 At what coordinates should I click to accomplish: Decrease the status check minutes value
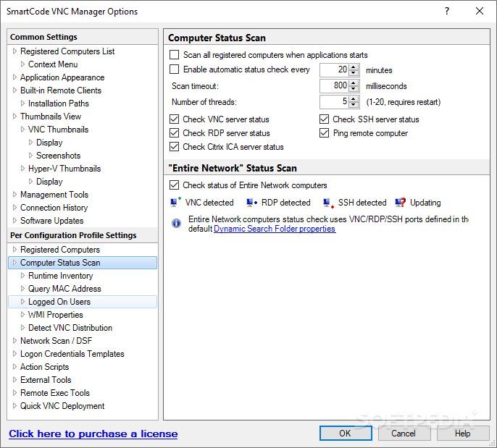point(353,72)
